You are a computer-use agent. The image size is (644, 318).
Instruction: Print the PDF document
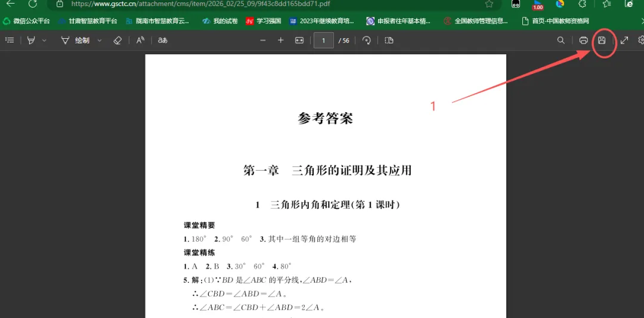(583, 40)
